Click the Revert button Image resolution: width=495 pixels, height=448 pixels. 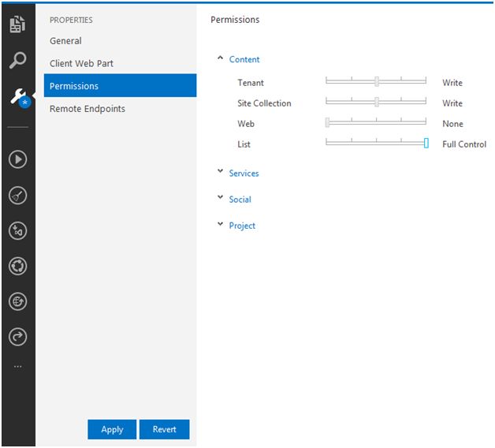pos(165,429)
